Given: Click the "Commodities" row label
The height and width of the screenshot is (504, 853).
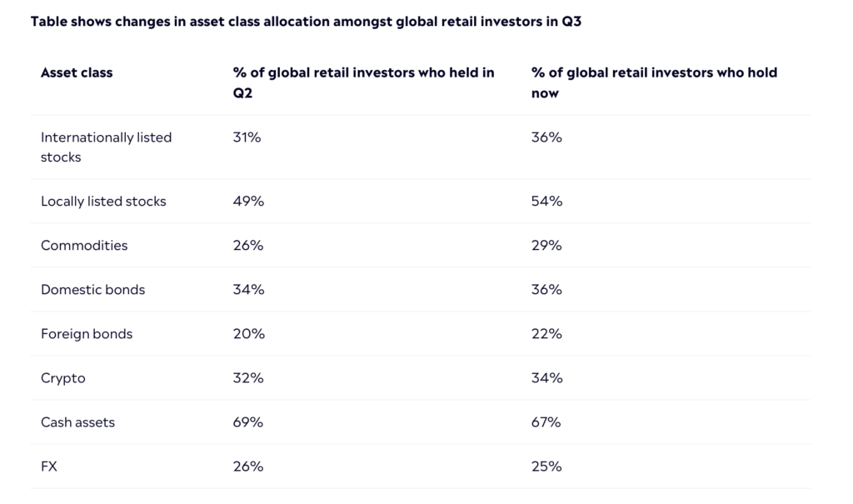Looking at the screenshot, I should (84, 245).
